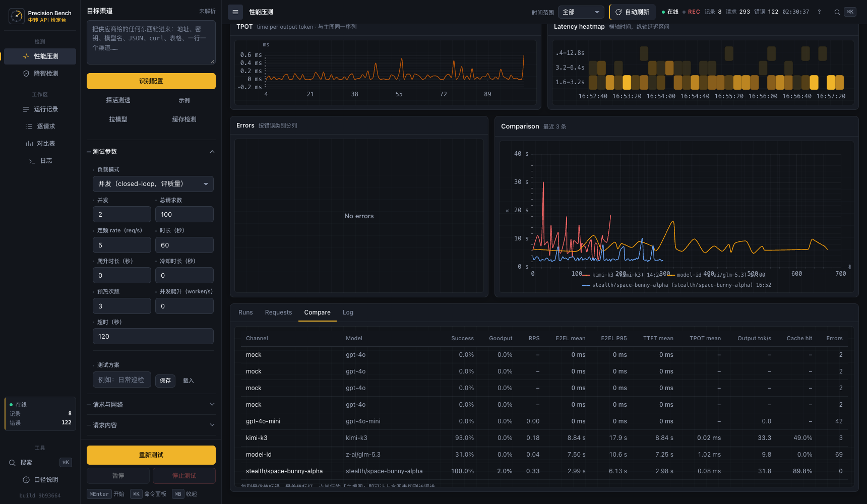
Task: Click the 探活测速 button
Action: coord(118,100)
